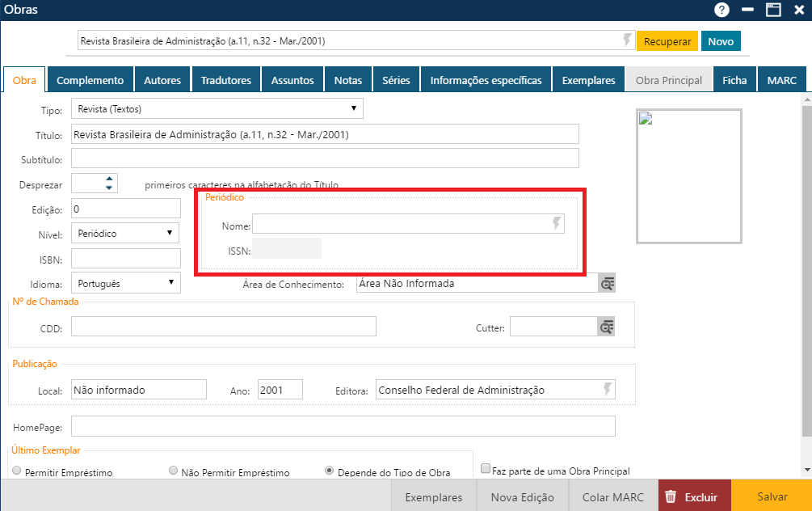Open the Idioma dropdown
The height and width of the screenshot is (511, 812).
pyautogui.click(x=125, y=283)
